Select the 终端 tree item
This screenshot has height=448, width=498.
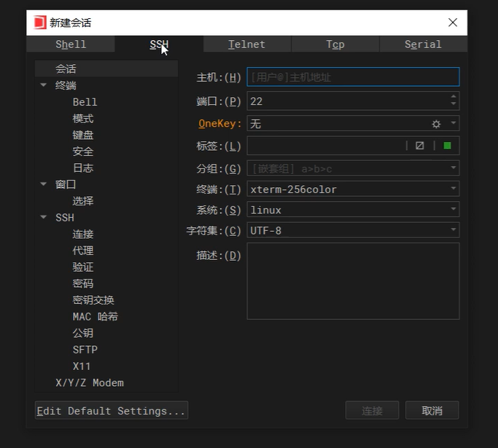coord(66,85)
